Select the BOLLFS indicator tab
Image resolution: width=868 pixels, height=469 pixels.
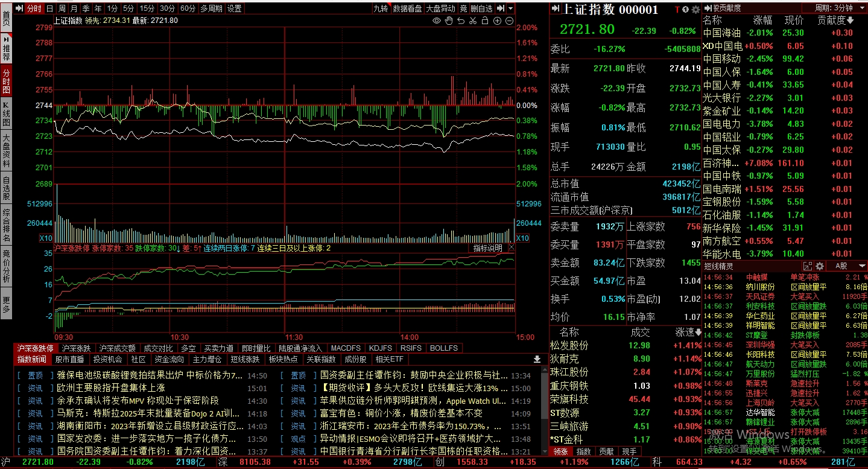coord(444,348)
